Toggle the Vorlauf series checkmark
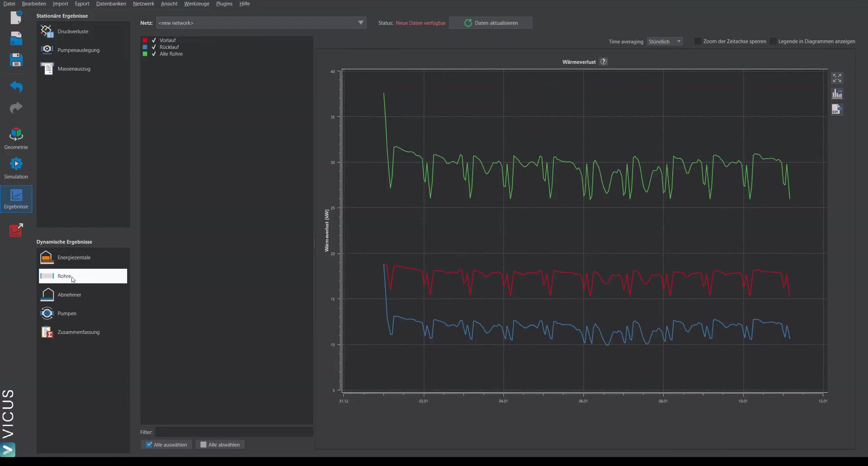The image size is (868, 466). click(x=154, y=40)
